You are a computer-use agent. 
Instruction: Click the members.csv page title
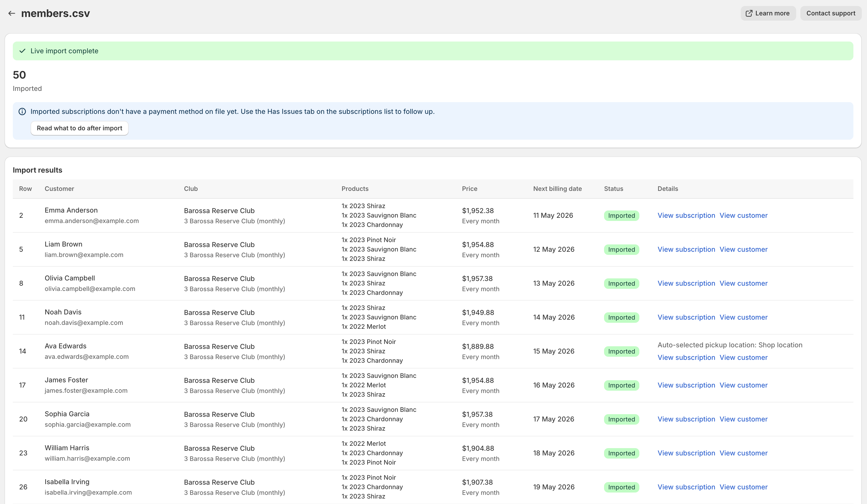pos(55,13)
